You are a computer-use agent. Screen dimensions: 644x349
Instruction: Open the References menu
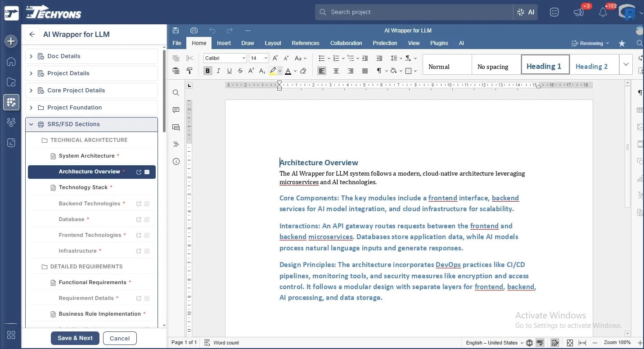pyautogui.click(x=306, y=43)
